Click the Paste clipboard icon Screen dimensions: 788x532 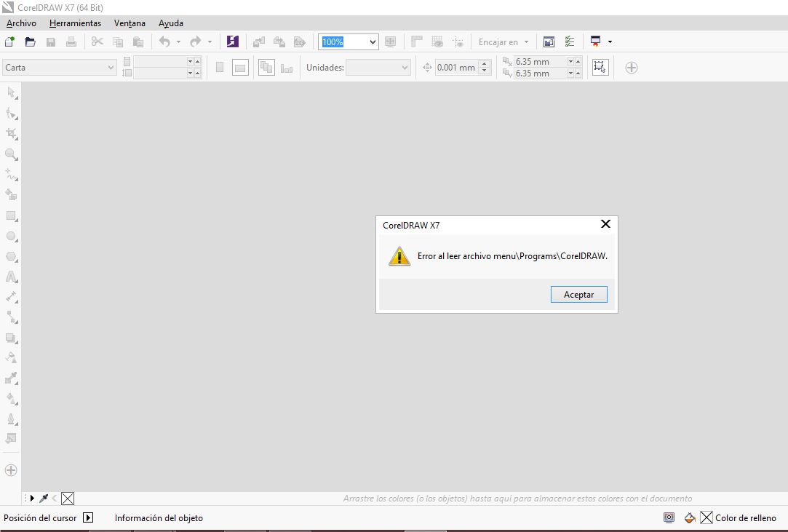tap(138, 41)
